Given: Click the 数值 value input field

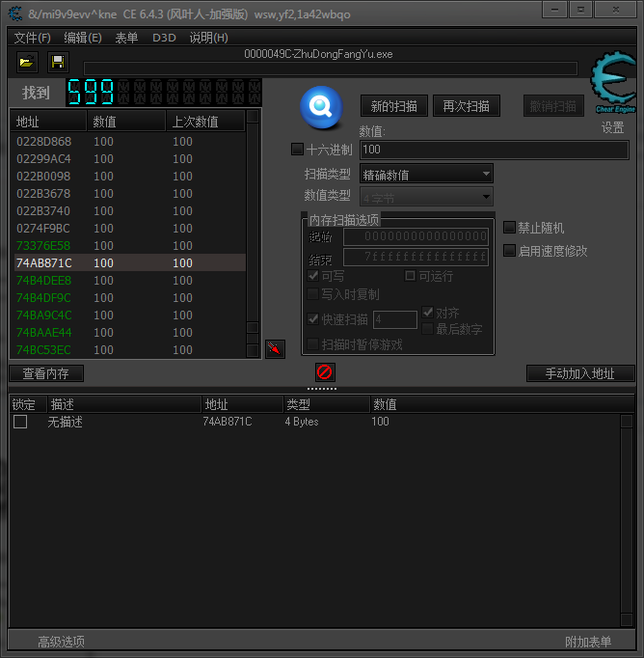Looking at the screenshot, I should pyautogui.click(x=495, y=150).
